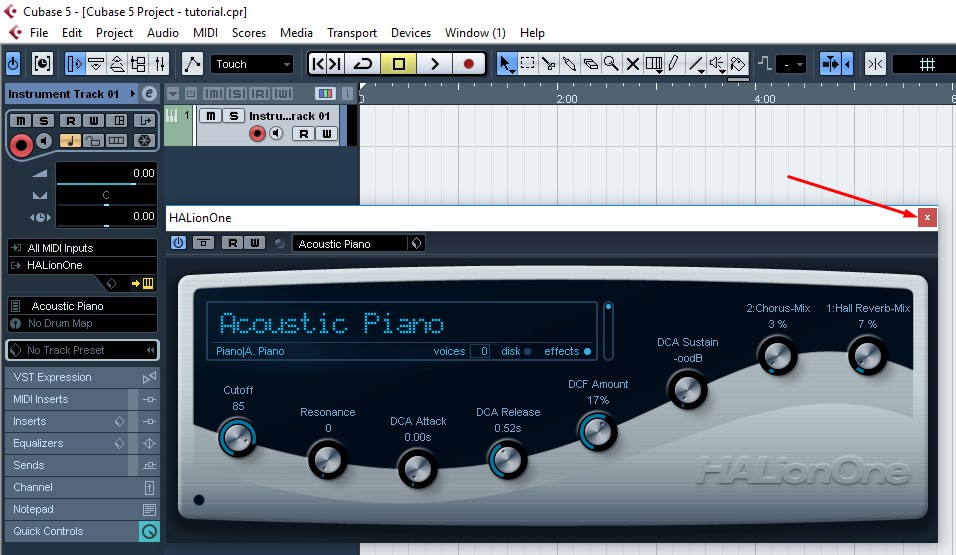
Task: Open the MIDI menu
Action: pyautogui.click(x=205, y=33)
